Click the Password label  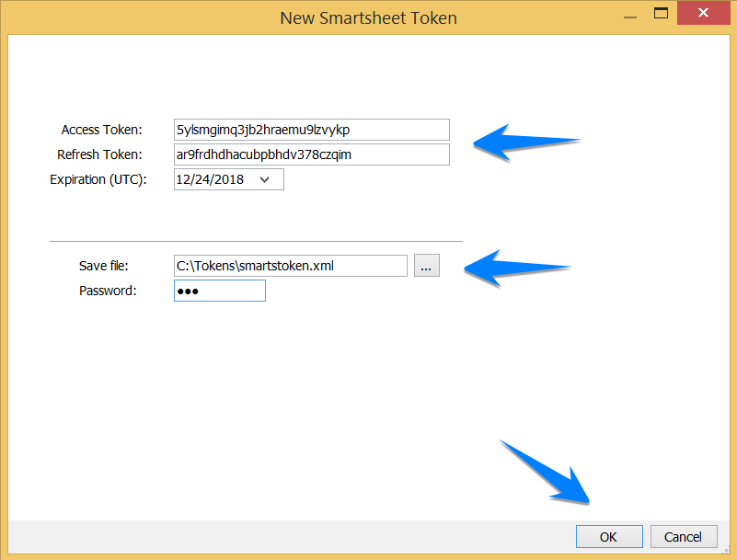[108, 291]
